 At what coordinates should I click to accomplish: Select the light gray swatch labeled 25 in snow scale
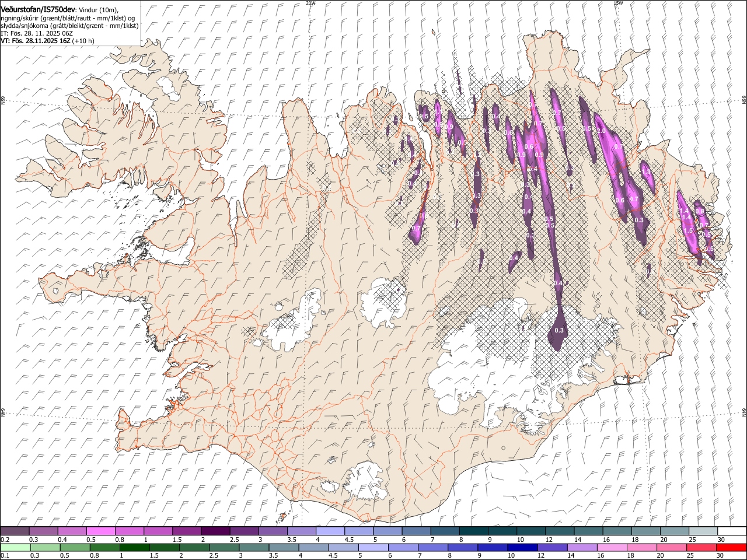point(703,531)
